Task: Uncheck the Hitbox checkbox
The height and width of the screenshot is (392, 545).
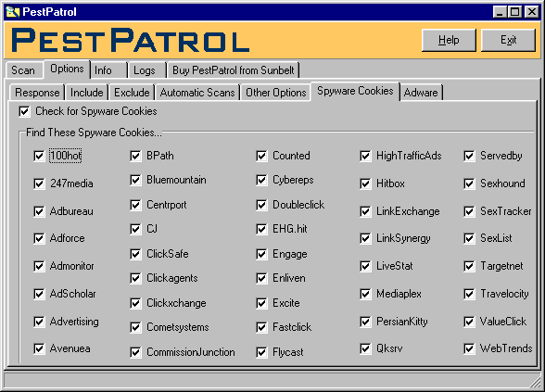Action: pos(365,183)
